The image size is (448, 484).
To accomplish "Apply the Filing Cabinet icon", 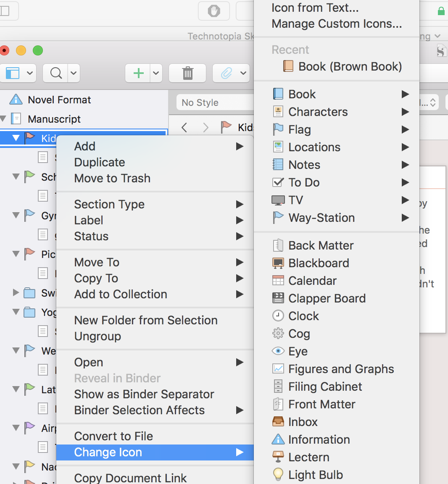I will (337, 387).
